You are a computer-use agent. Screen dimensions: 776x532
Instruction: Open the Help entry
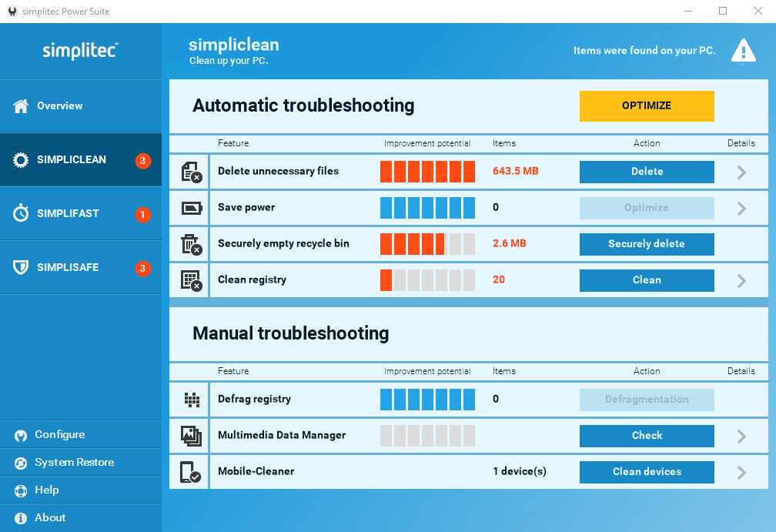[81, 490]
